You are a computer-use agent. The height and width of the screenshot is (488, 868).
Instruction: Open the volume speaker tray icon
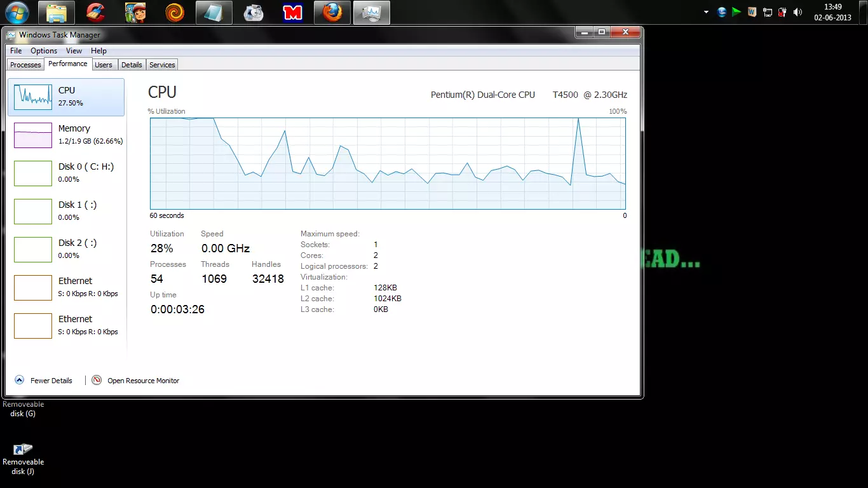(x=798, y=12)
